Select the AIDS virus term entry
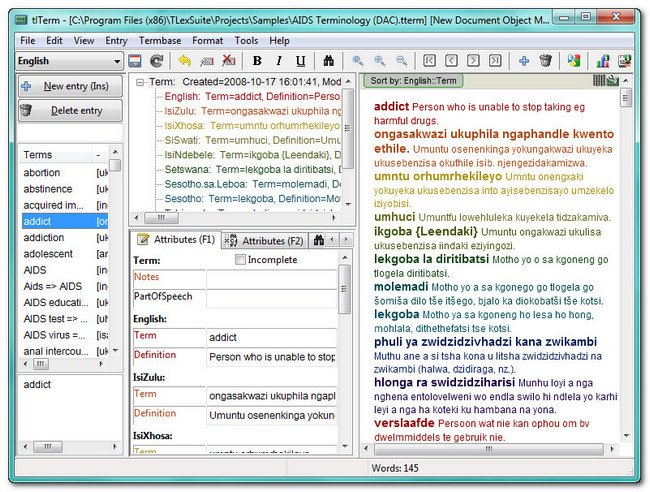 (x=65, y=335)
